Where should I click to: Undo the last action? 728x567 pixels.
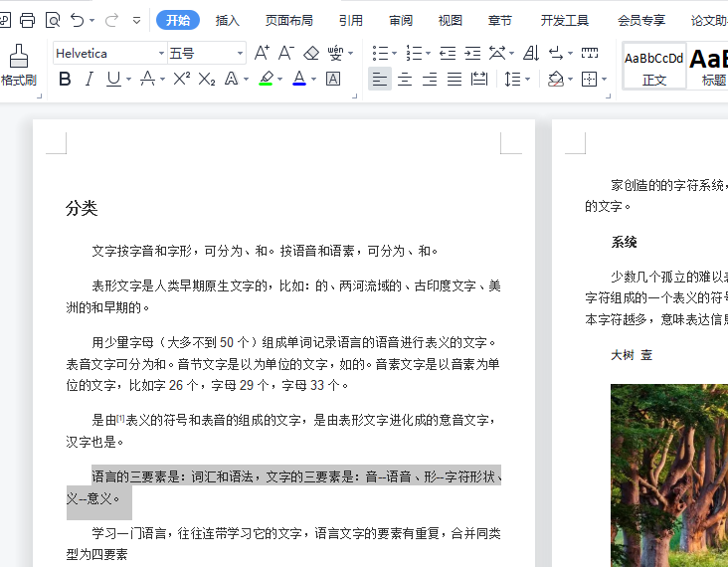coord(77,21)
